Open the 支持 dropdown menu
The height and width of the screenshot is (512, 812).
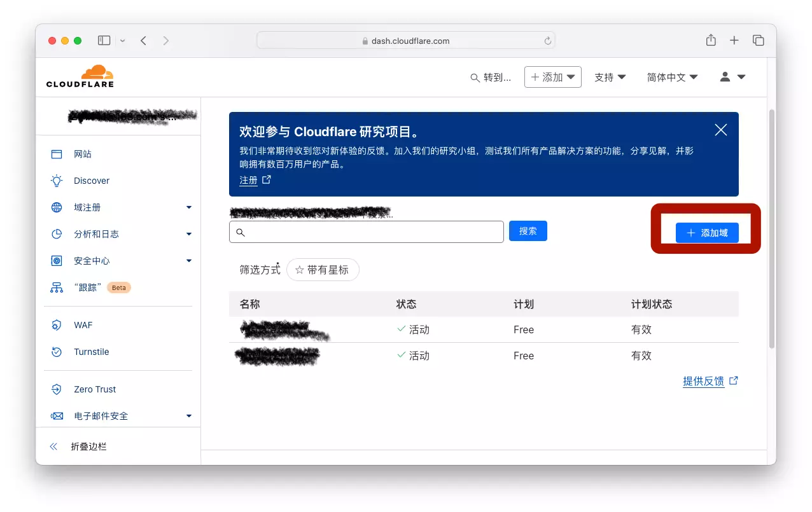(610, 77)
